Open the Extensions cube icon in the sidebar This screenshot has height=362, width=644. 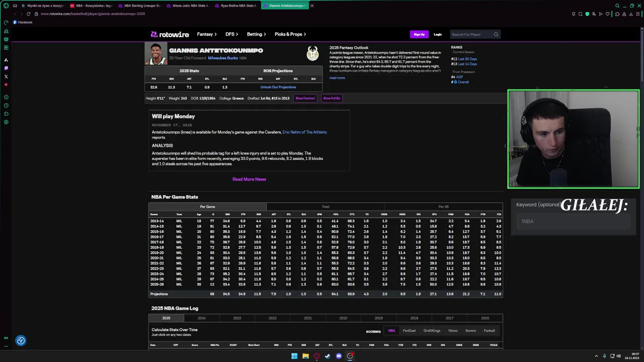click(x=6, y=114)
